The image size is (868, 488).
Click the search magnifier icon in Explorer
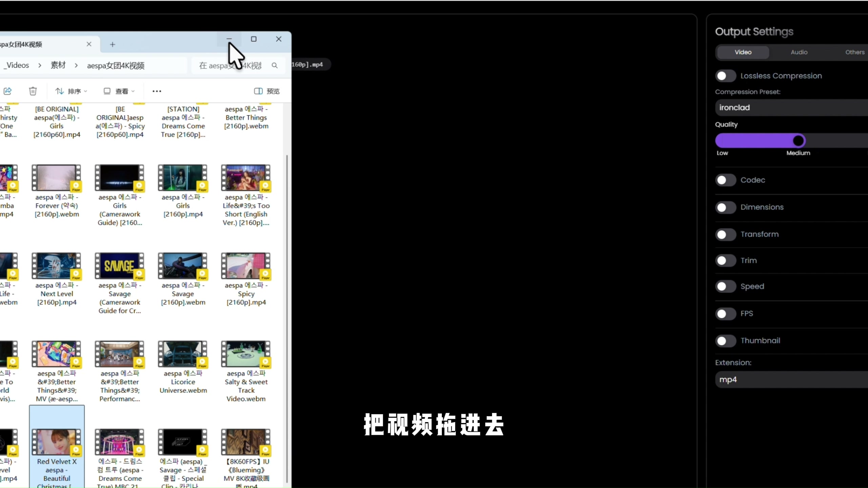(x=275, y=65)
